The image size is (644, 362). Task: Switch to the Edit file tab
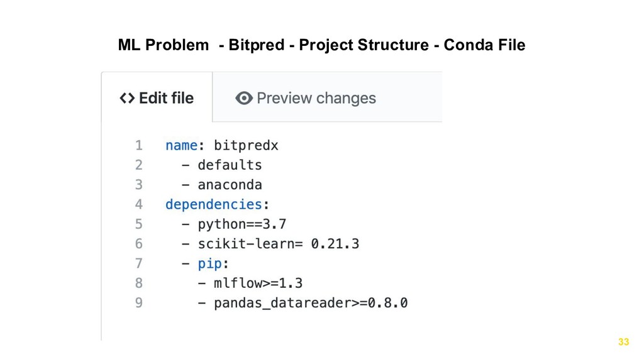157,97
